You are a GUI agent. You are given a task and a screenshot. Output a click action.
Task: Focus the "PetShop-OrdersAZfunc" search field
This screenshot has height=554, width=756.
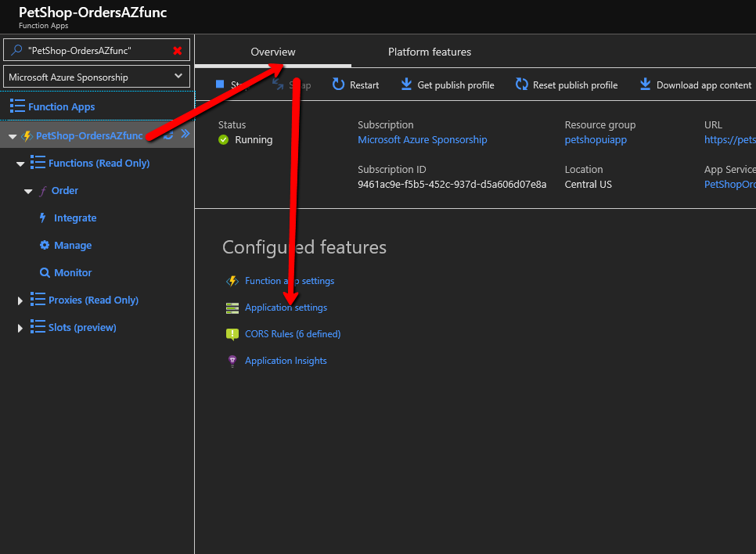click(x=96, y=50)
